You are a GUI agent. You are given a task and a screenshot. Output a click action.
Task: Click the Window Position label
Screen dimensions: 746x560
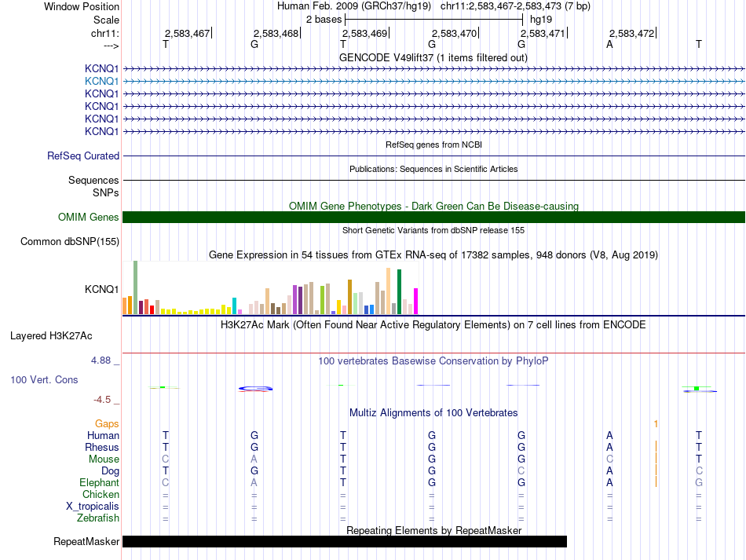coord(82,7)
